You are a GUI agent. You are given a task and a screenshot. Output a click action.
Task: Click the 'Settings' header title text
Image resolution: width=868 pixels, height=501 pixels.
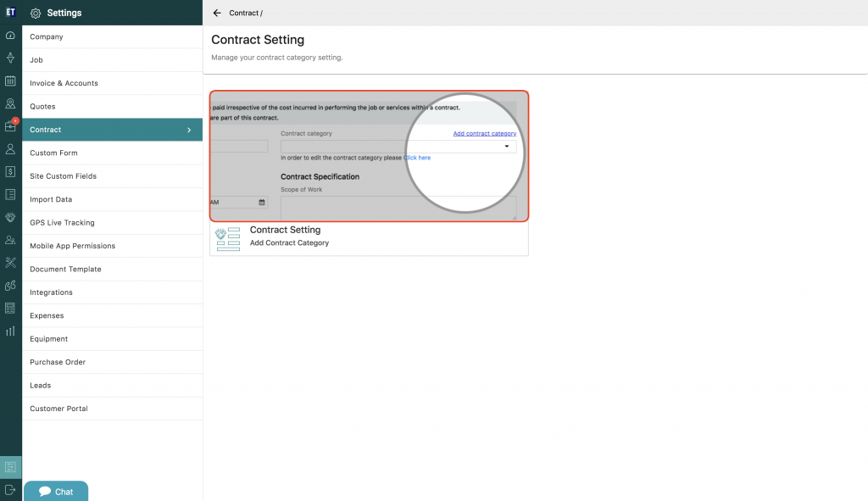tap(64, 13)
